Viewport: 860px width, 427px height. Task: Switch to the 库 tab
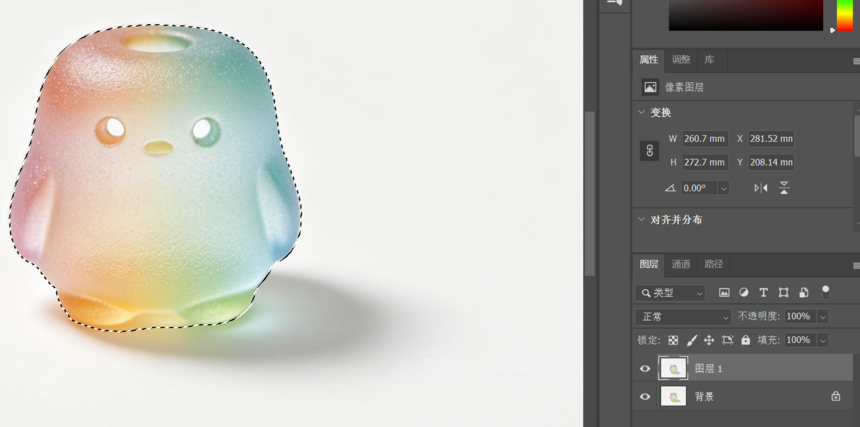tap(710, 60)
